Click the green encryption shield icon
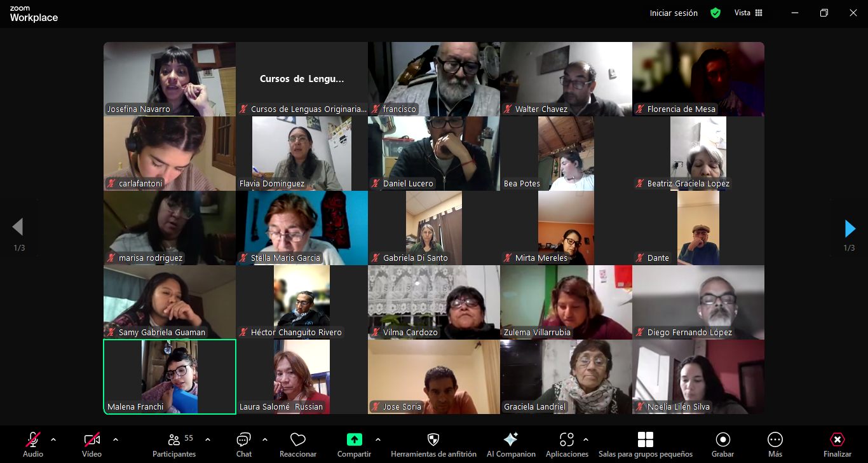The width and height of the screenshot is (868, 463). tap(715, 13)
